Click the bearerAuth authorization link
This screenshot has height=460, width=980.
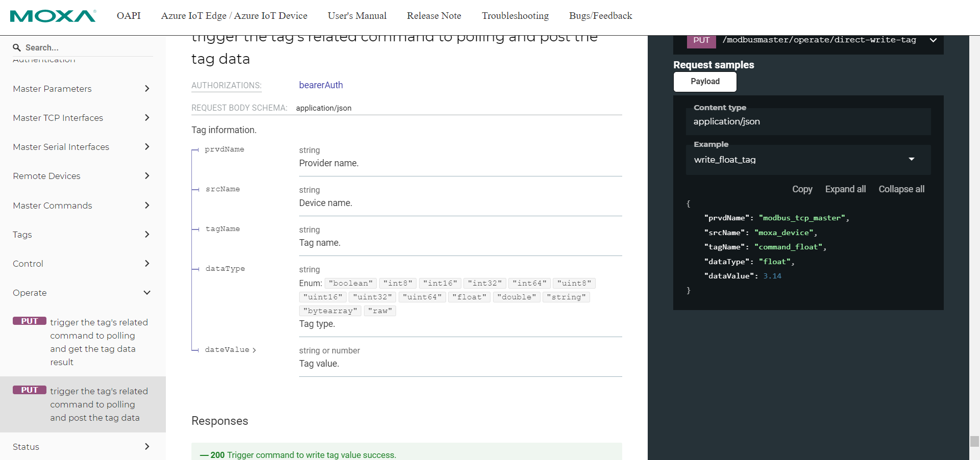[x=321, y=85]
